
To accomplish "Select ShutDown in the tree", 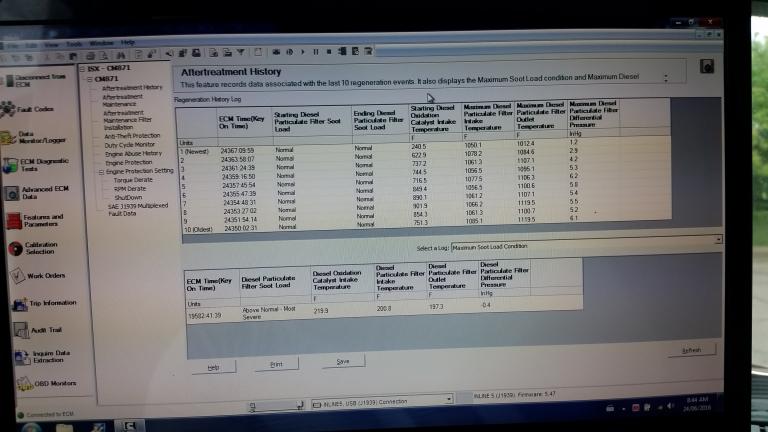I will click(x=128, y=198).
